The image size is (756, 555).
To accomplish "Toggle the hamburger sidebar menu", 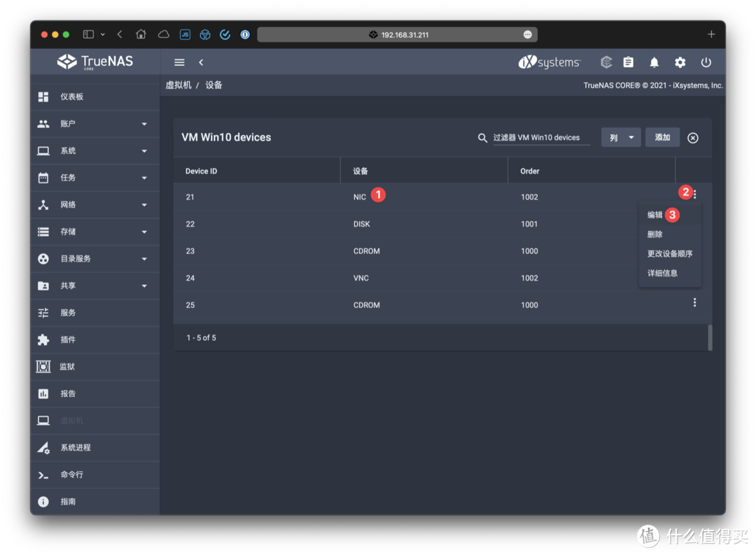I will [179, 62].
